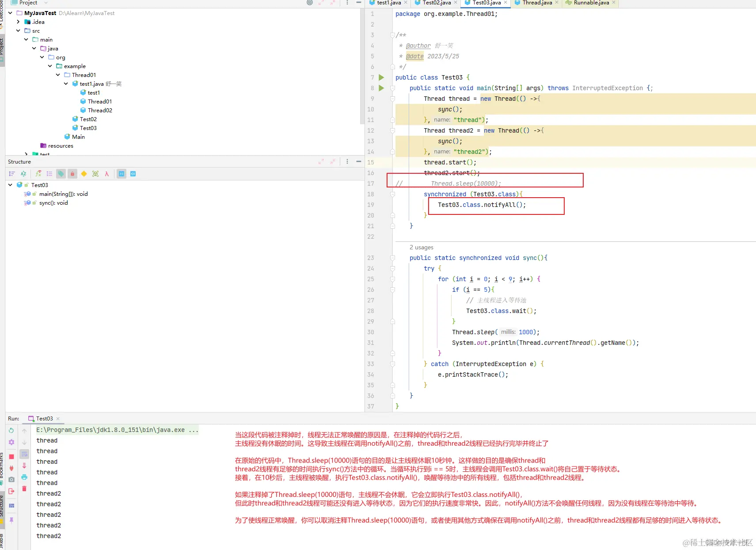This screenshot has height=550, width=756.
Task: Toggle Show Properties tag filter in Structure
Action: click(61, 174)
